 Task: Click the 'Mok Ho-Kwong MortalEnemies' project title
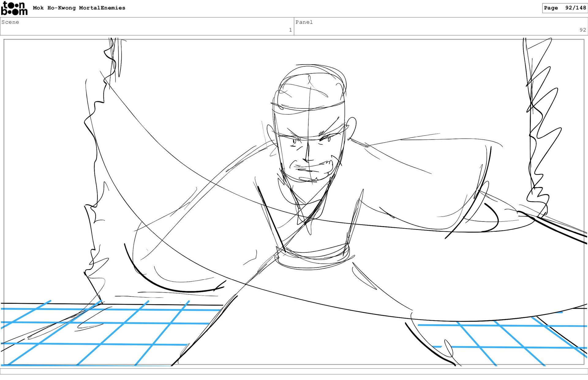tap(79, 8)
